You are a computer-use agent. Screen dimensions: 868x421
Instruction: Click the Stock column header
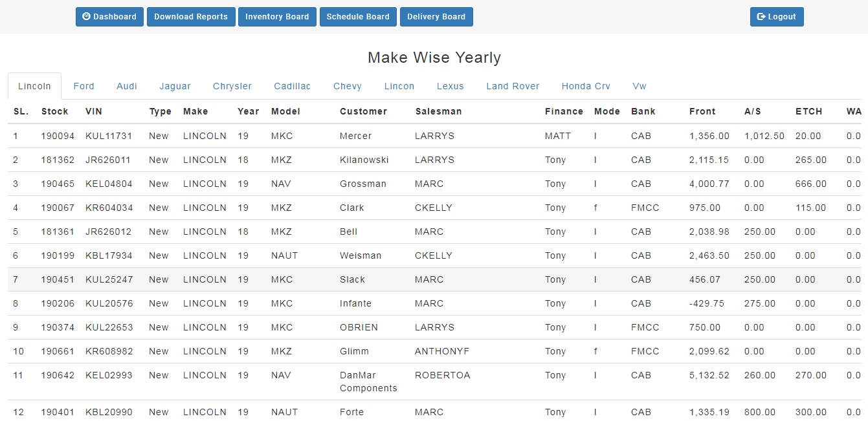54,111
